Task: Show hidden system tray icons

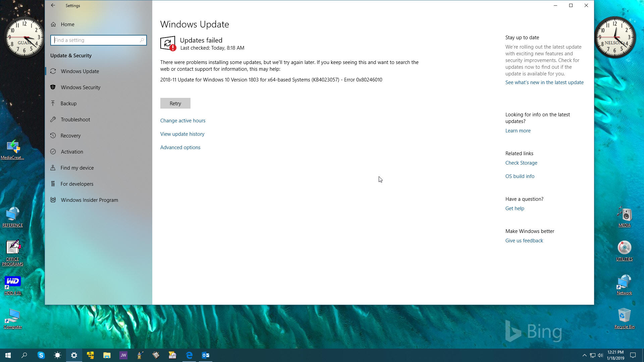Action: tap(584, 355)
